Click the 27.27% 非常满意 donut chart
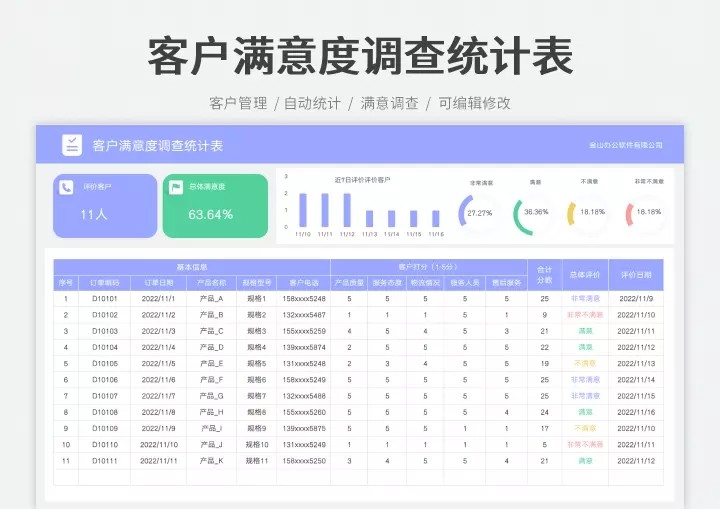 click(x=479, y=213)
